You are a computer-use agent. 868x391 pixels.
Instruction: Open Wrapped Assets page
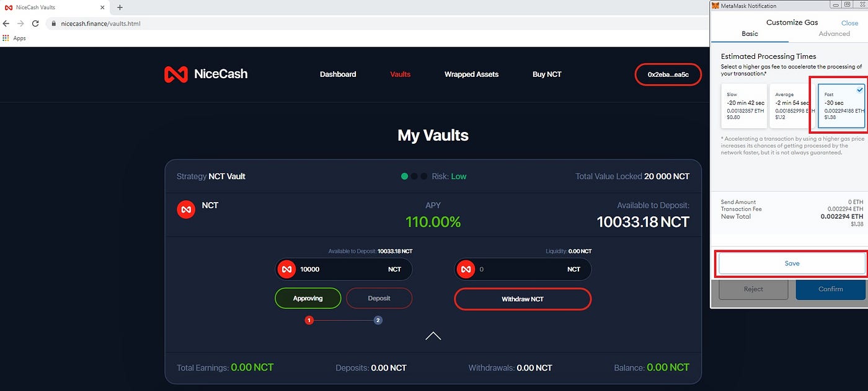point(471,74)
